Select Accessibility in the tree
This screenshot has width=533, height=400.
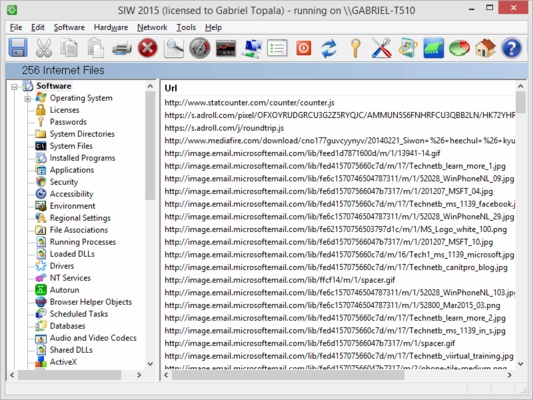[x=71, y=194]
